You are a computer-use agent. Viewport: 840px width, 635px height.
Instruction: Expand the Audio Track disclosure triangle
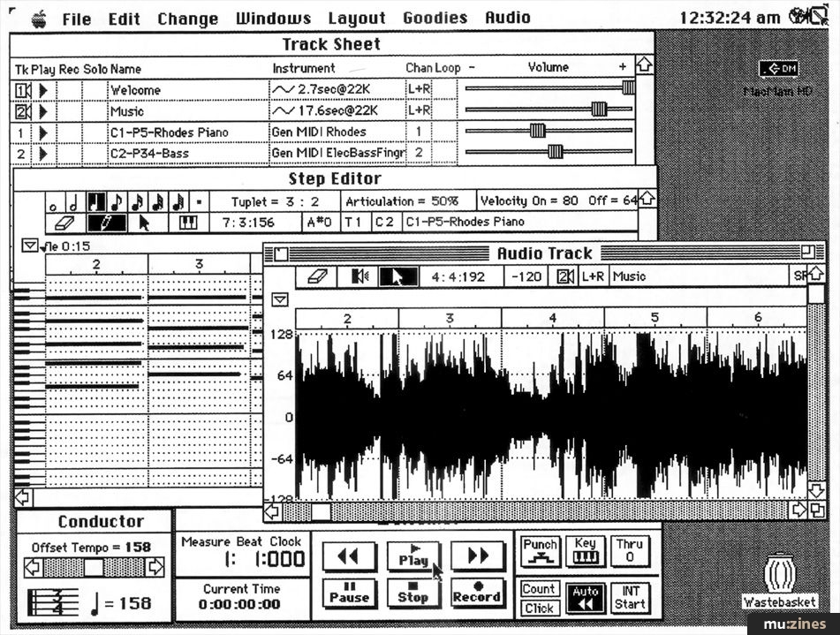280,300
